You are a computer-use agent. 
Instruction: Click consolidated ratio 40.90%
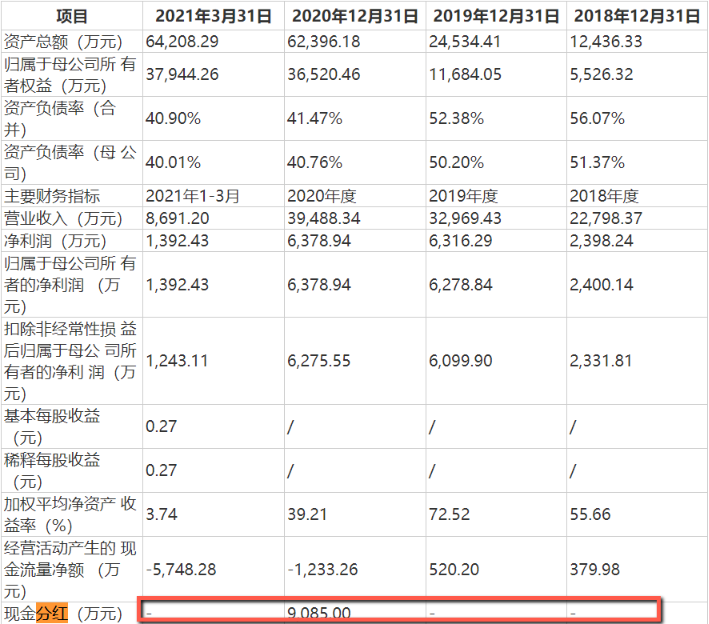(173, 118)
